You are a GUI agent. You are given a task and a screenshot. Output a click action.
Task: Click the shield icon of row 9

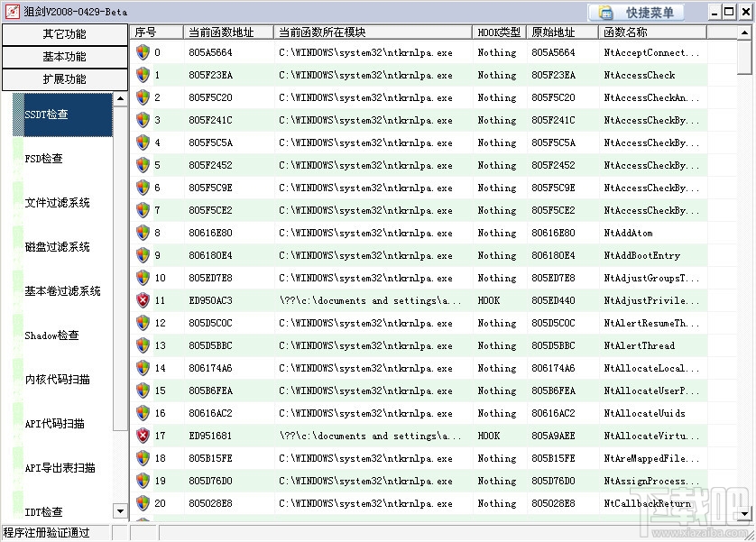[143, 255]
